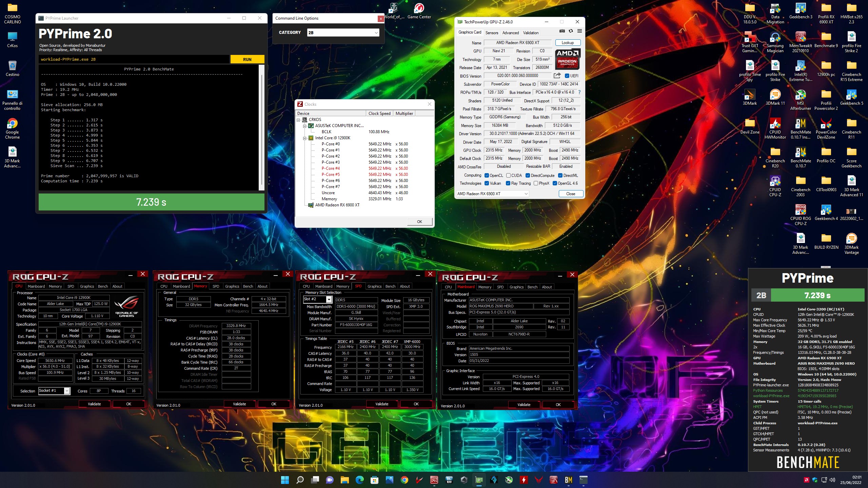Collapse the Intel Core i9 12900K tree node
Viewport: 868px width, 488px height.
[305, 138]
